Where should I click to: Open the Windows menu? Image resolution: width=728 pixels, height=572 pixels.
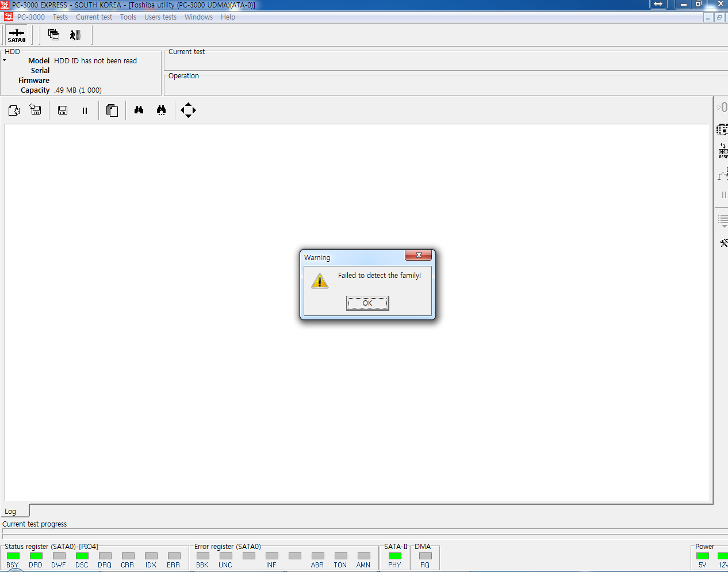[x=198, y=17]
